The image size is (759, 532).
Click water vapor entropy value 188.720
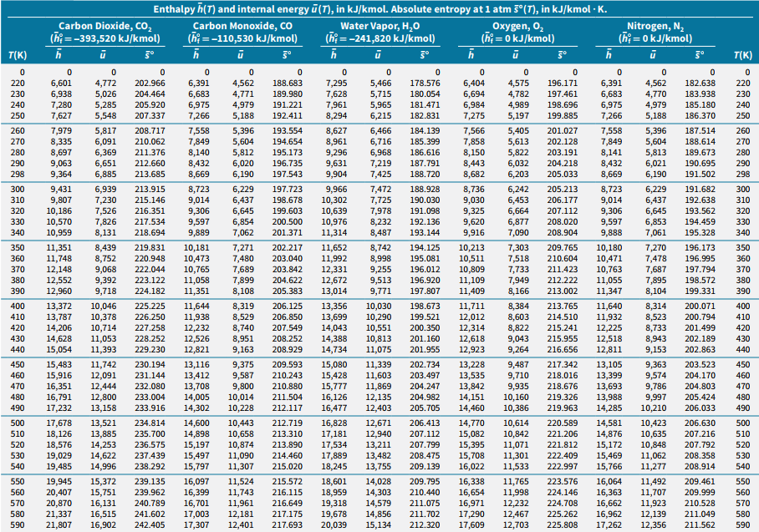425,174
